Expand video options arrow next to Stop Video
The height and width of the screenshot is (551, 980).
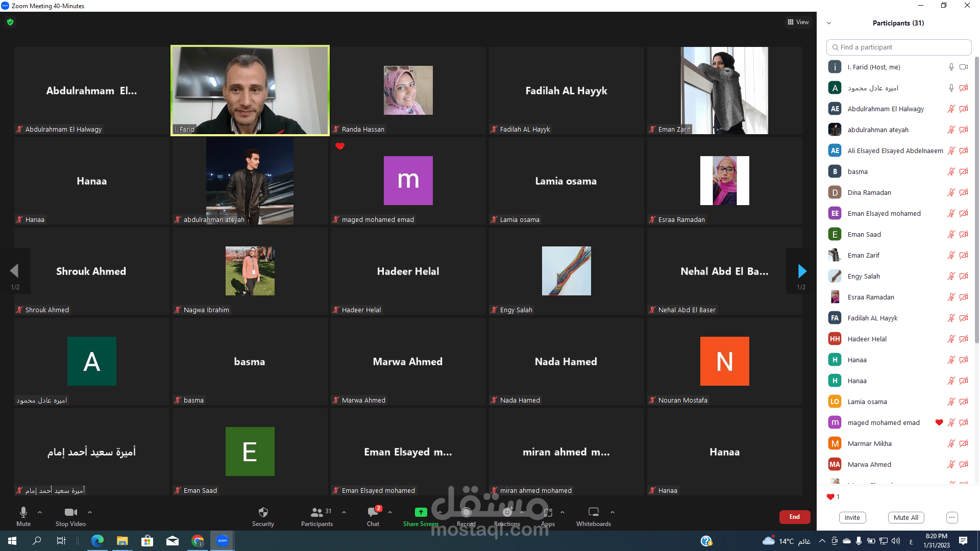click(x=90, y=512)
